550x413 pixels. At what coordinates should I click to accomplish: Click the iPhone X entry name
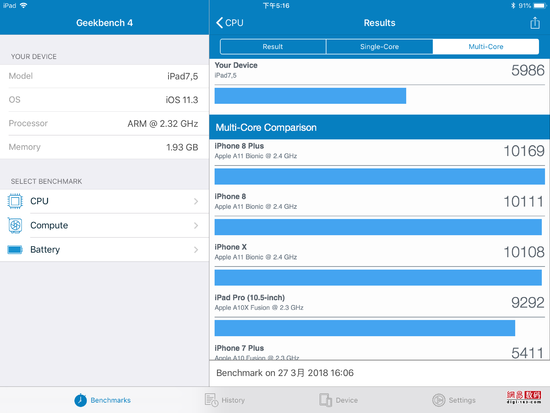click(x=231, y=247)
